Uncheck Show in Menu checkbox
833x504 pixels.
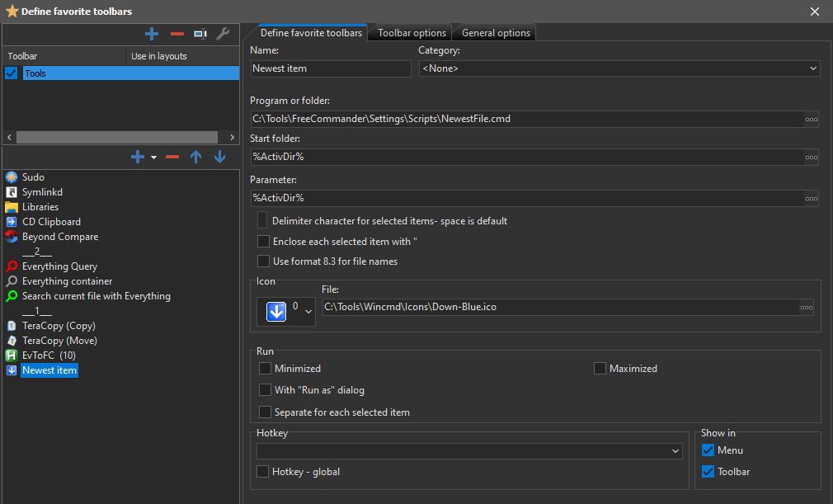(708, 450)
